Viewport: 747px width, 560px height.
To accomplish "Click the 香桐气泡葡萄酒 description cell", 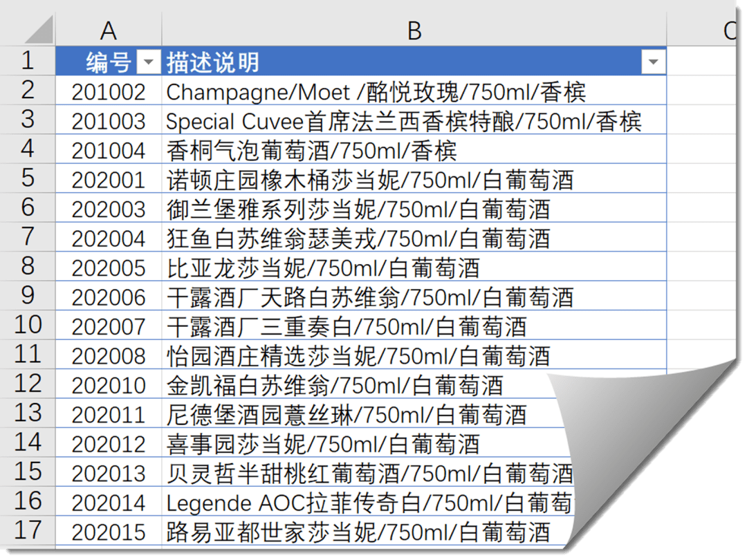I will coord(414,150).
